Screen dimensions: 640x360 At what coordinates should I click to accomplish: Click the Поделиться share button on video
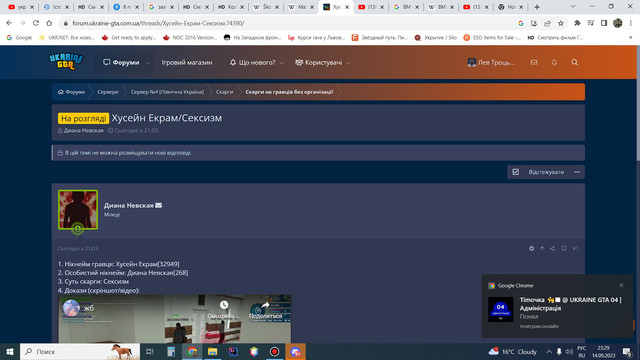point(265,310)
